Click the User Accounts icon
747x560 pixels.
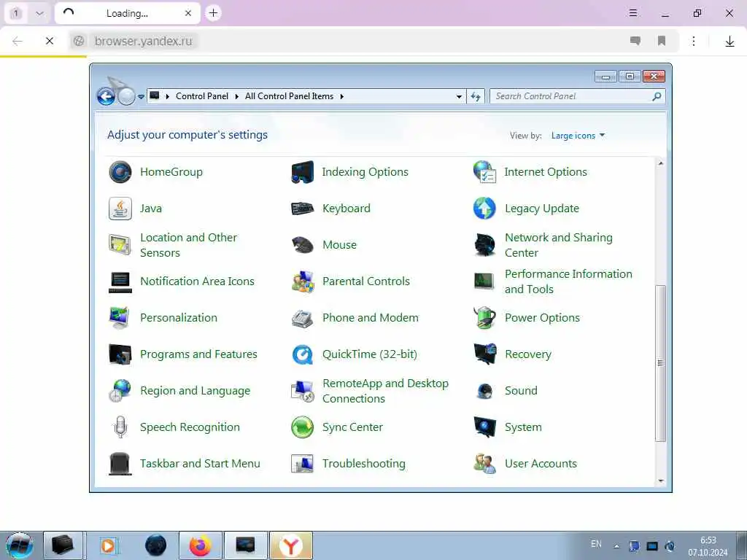[x=485, y=463]
